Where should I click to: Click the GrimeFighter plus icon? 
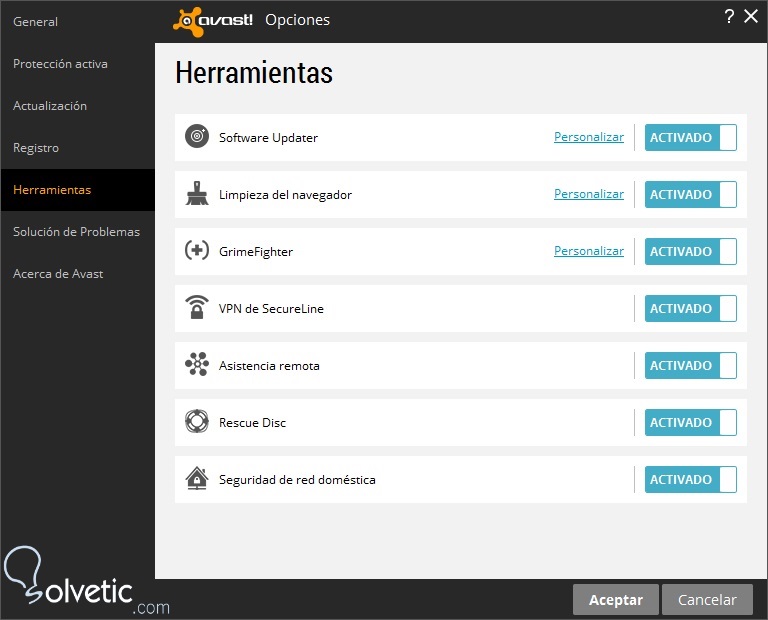click(197, 250)
